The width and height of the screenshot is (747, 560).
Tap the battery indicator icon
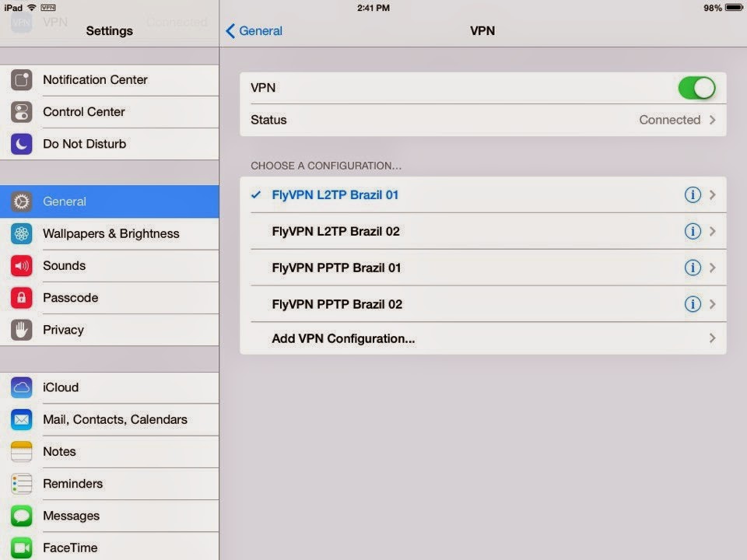click(x=734, y=8)
